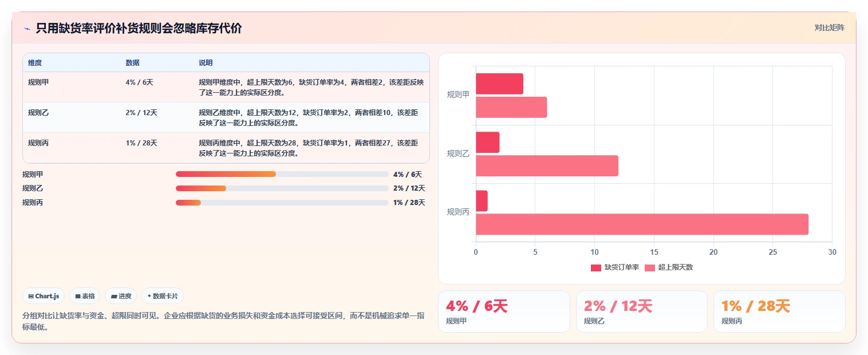This screenshot has height=355, width=868.
Task: Select the 规则乙 cell in the table
Action: pyautogui.click(x=38, y=113)
